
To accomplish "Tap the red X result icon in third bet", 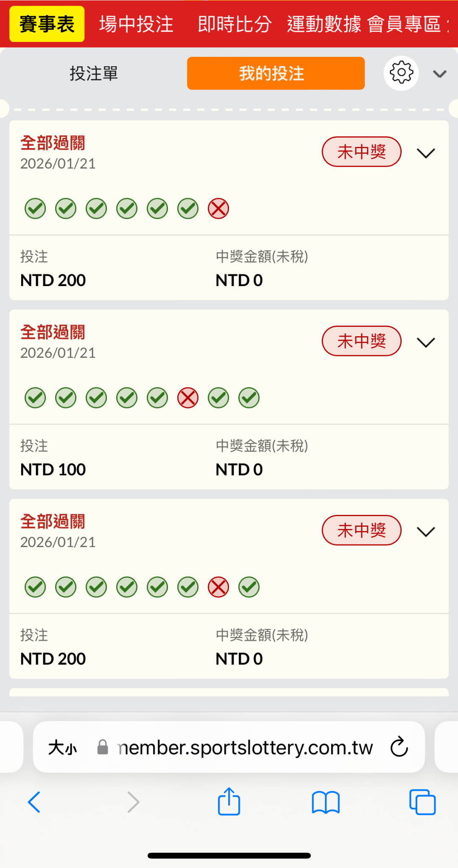I will (218, 587).
